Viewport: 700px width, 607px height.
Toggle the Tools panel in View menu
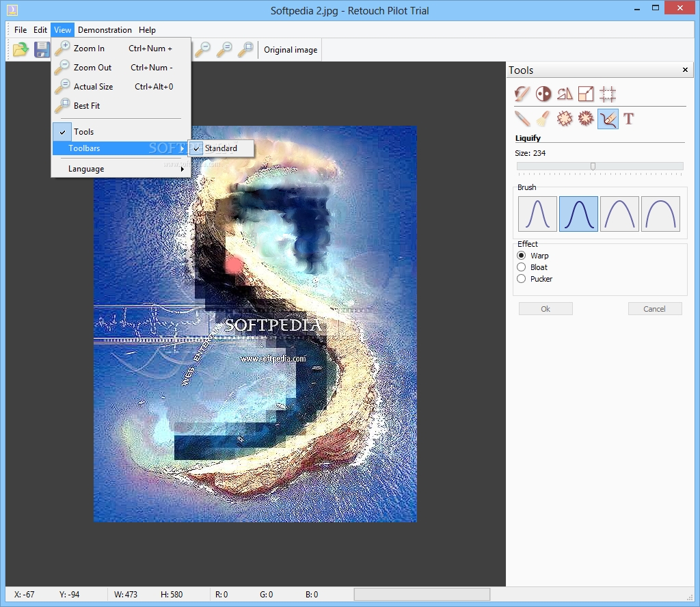pyautogui.click(x=120, y=132)
